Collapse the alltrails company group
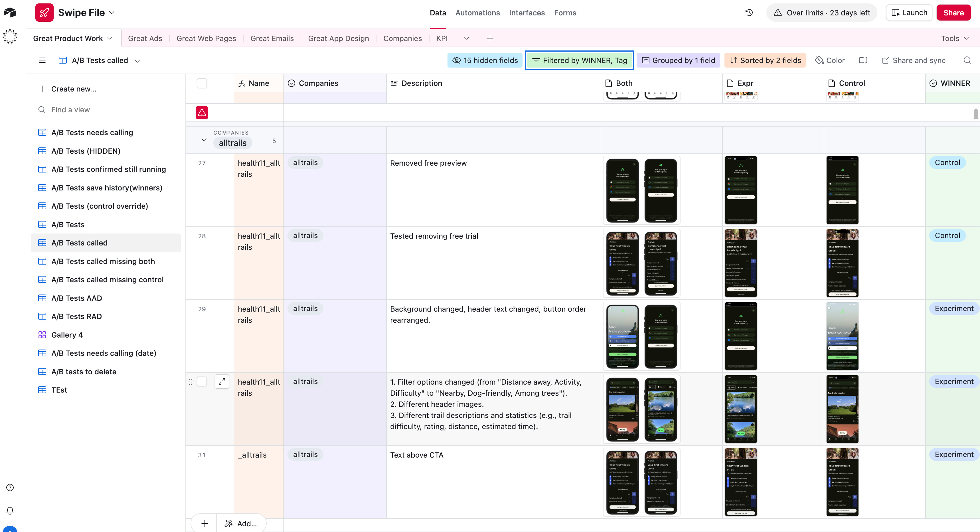The image size is (980, 532). click(204, 140)
